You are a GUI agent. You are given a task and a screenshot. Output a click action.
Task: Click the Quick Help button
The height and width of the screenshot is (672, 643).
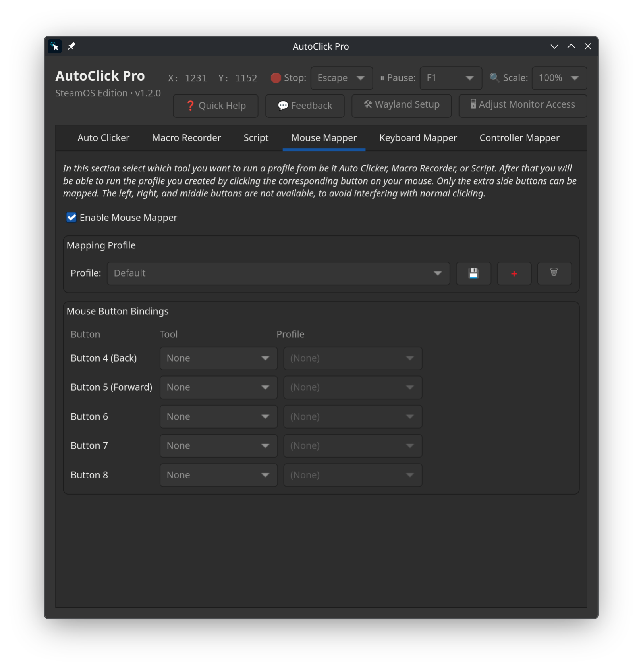(x=216, y=106)
